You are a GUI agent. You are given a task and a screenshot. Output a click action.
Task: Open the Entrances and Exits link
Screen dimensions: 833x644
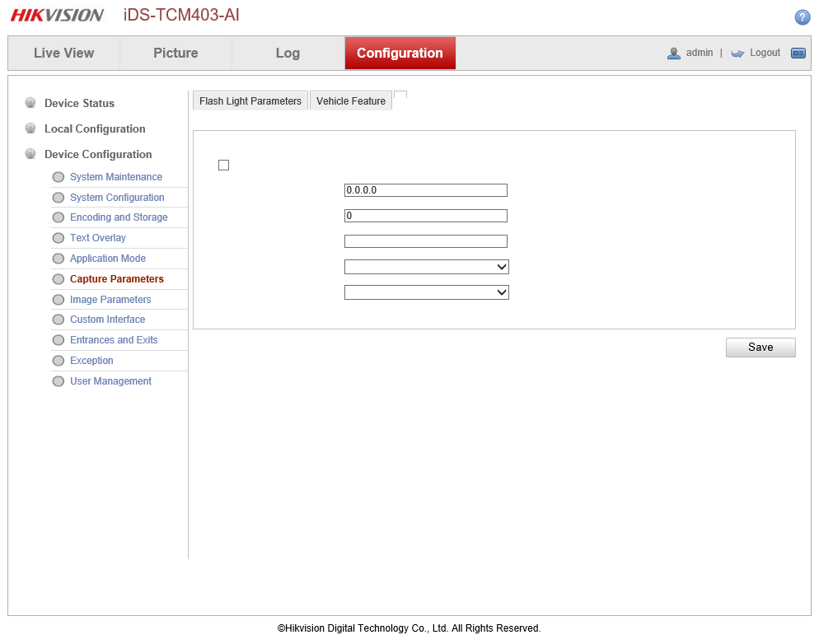(x=114, y=340)
